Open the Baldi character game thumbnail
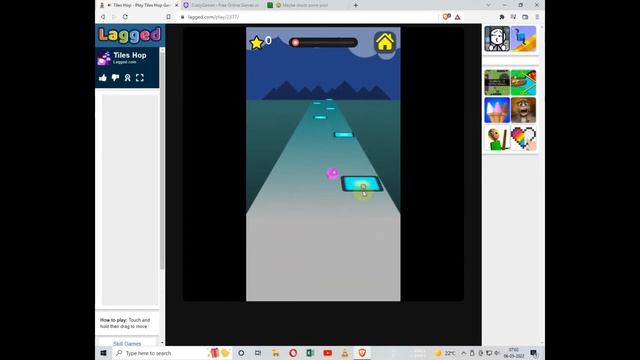Viewport: 640px width, 360px height. (x=497, y=138)
